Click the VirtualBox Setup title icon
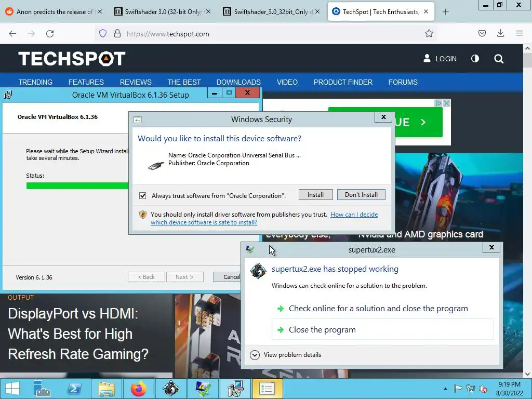The height and width of the screenshot is (399, 532). [8, 95]
